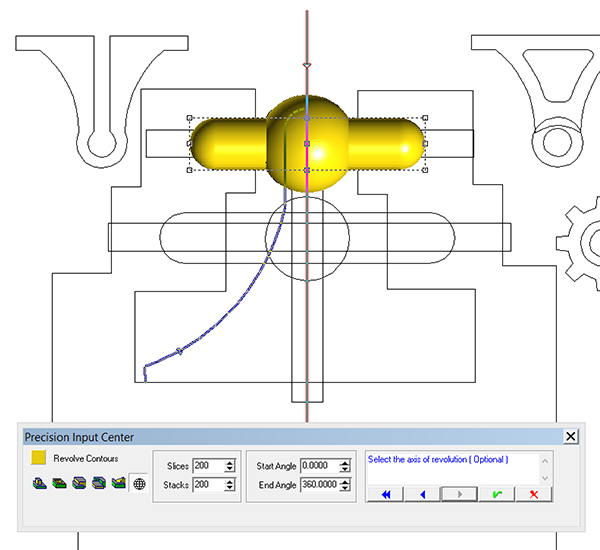
Task: Click the prompt box scroll down arrow
Action: pos(545,478)
